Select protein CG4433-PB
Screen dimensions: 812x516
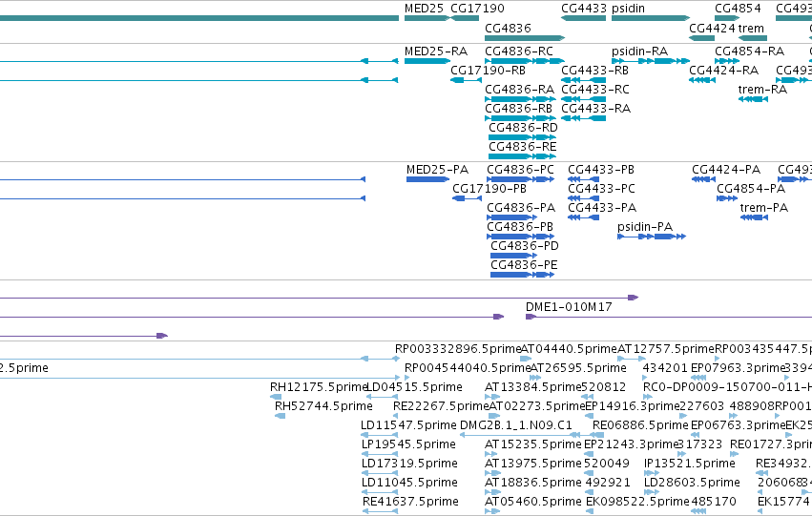tap(584, 179)
